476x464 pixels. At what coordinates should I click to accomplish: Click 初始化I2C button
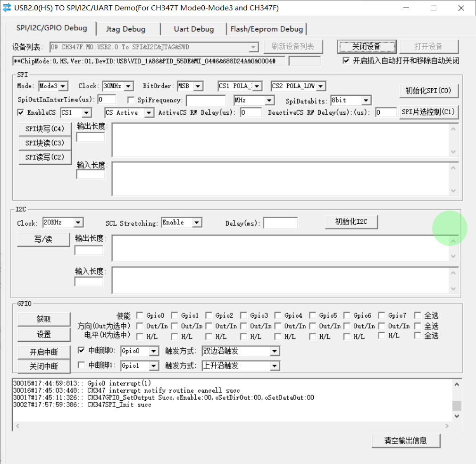[x=351, y=222]
